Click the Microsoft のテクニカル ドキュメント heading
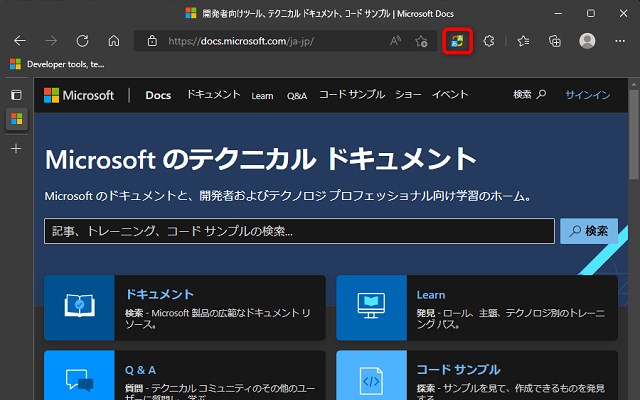The height and width of the screenshot is (400, 640). [x=260, y=159]
